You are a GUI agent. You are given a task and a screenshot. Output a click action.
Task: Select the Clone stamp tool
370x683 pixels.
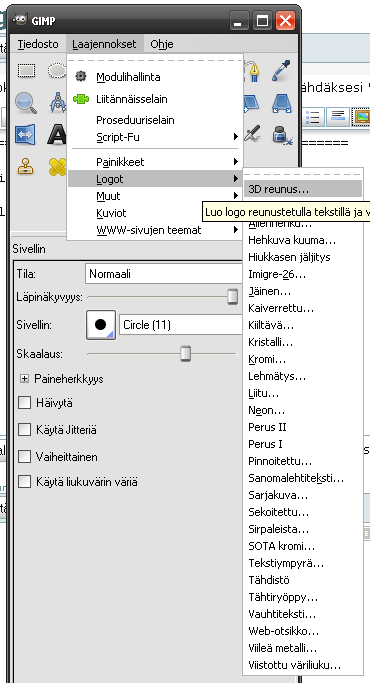[x=25, y=166]
